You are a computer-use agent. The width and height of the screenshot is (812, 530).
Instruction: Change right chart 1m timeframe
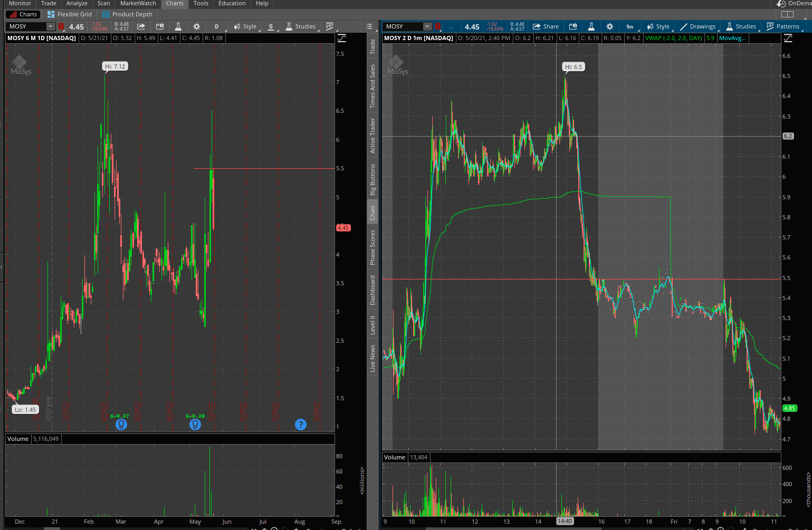pyautogui.click(x=630, y=26)
